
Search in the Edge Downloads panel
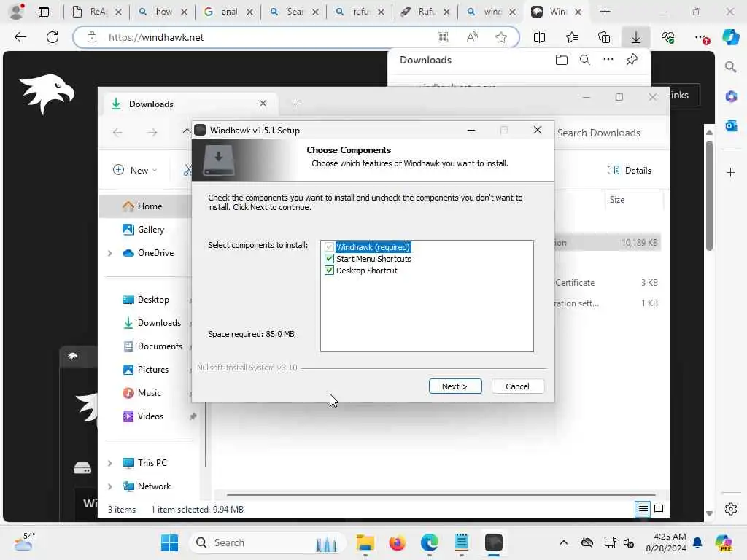[585, 60]
